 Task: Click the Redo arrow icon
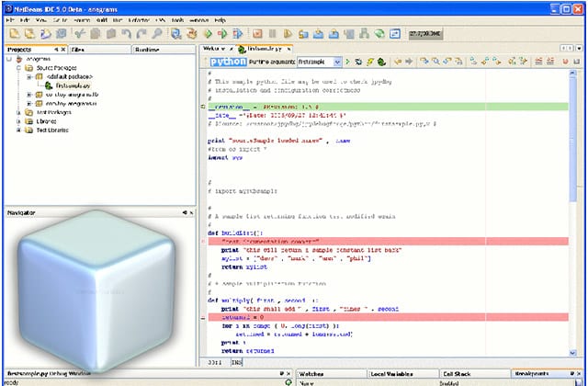(141, 34)
